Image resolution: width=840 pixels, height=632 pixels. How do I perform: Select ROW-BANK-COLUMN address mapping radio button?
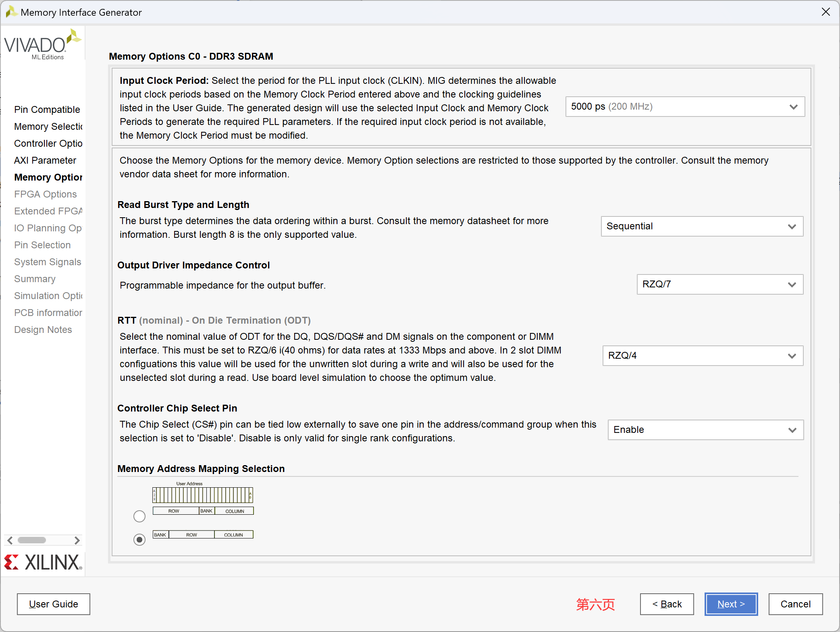click(139, 516)
